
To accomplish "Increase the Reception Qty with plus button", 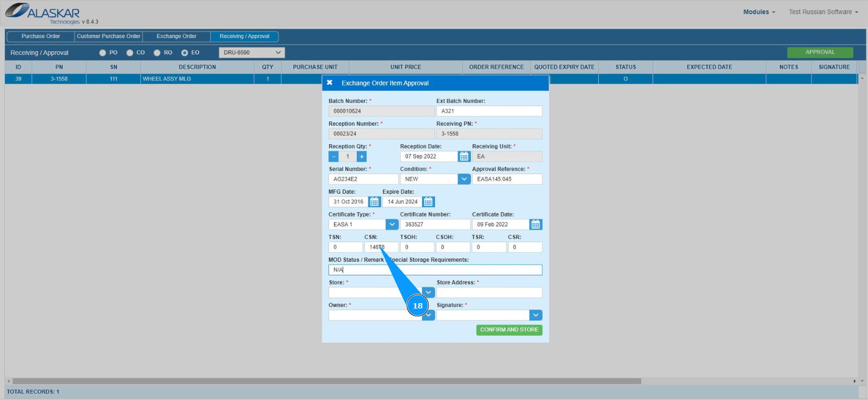I will coord(362,157).
